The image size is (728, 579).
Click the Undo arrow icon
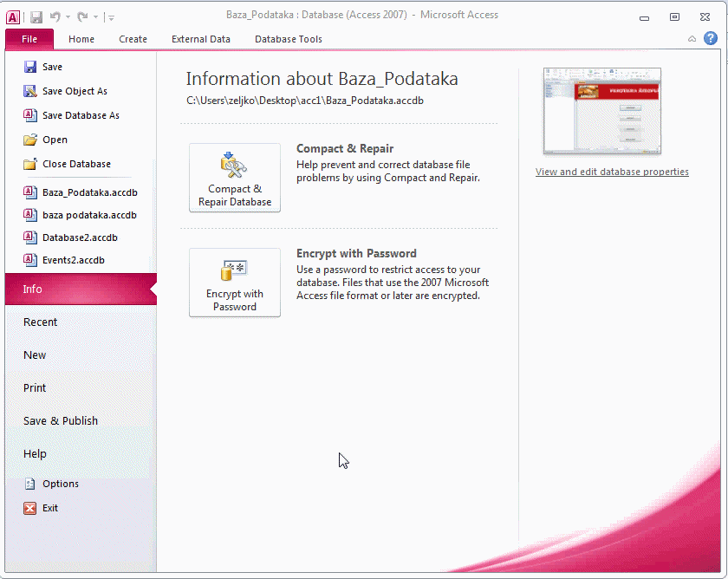coord(55,17)
